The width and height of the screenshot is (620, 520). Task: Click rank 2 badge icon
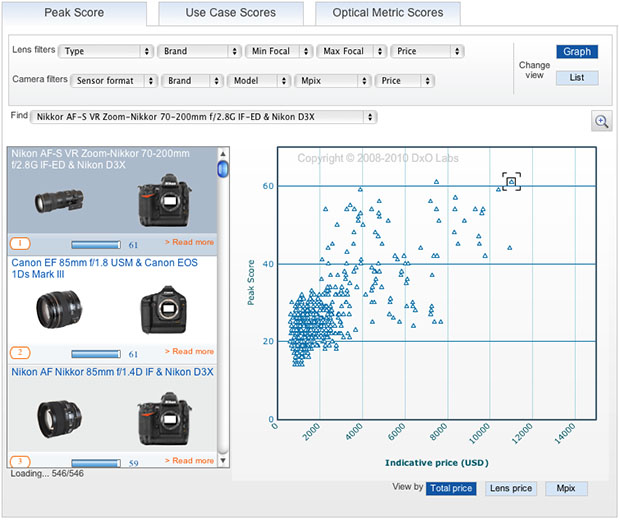(x=20, y=352)
